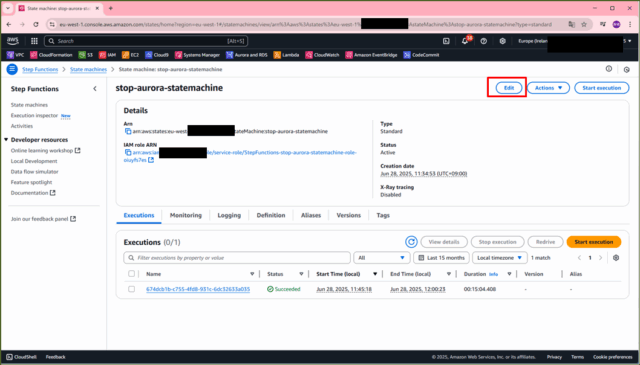This screenshot has height=365, width=640.
Task: Click the top Start execution button
Action: (x=602, y=88)
